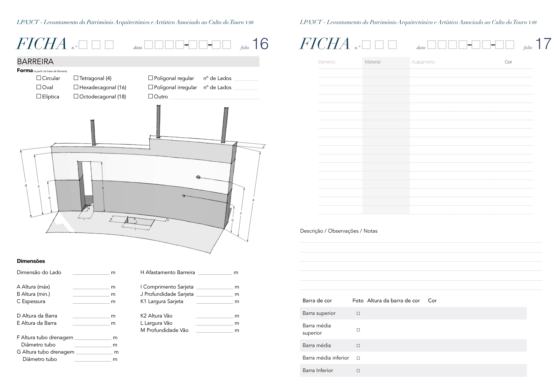Click the dimension label B in the drawing

click(x=26, y=186)
